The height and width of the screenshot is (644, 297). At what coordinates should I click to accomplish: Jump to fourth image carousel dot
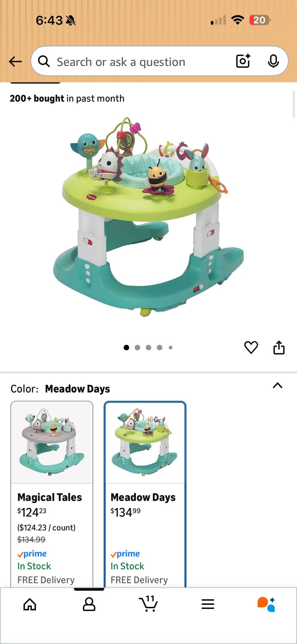click(x=160, y=347)
